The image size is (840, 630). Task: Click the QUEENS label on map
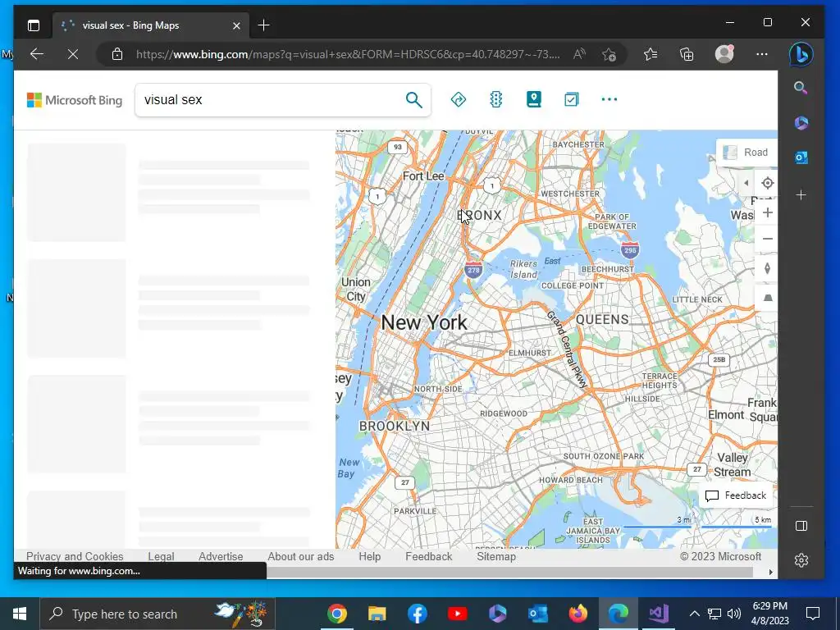tap(602, 320)
